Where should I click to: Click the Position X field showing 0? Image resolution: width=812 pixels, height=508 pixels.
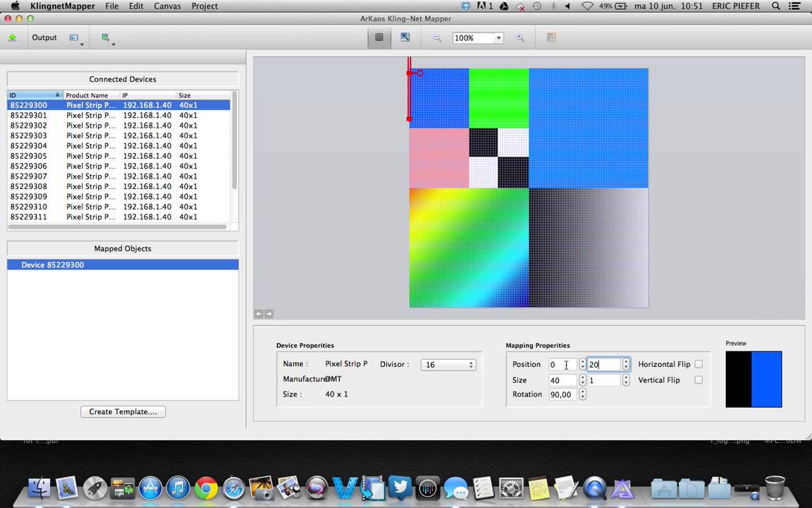pos(563,365)
